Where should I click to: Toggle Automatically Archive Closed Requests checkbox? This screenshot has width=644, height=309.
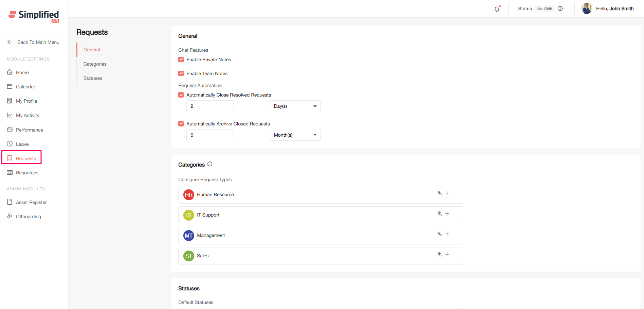point(181,124)
